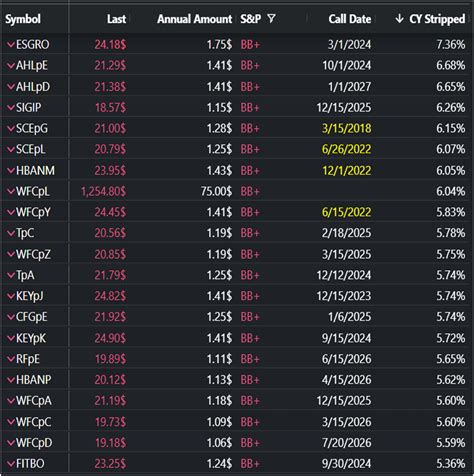This screenshot has width=474, height=476.
Task: Expand the FITBO row chevron
Action: (x=11, y=463)
